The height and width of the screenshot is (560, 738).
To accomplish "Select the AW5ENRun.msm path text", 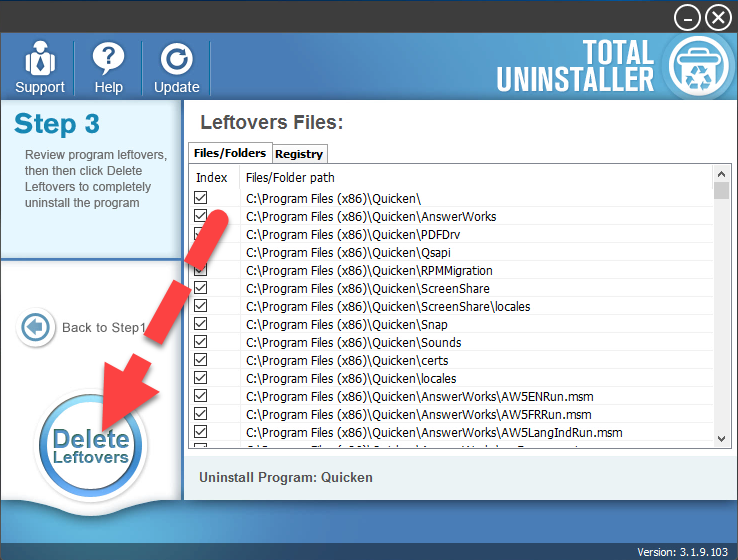I will click(419, 397).
